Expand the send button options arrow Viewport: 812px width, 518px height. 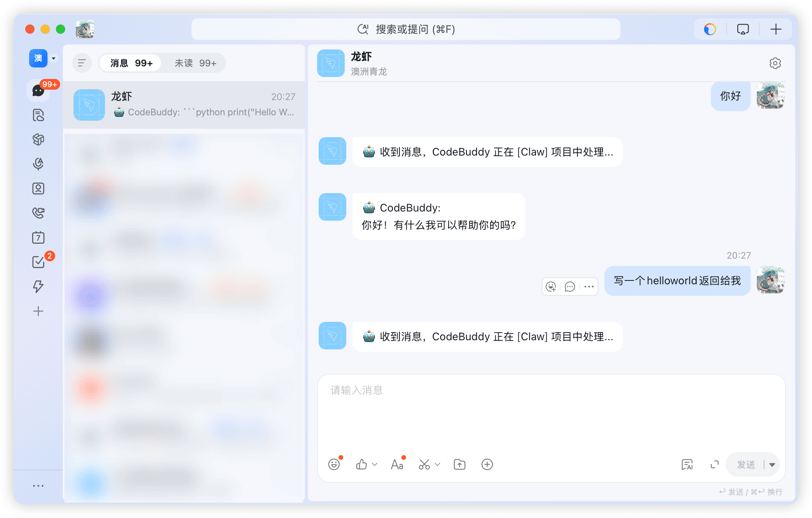pos(772,465)
